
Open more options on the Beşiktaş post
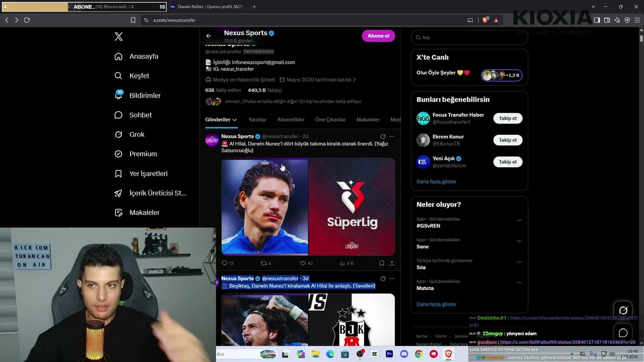(x=392, y=279)
